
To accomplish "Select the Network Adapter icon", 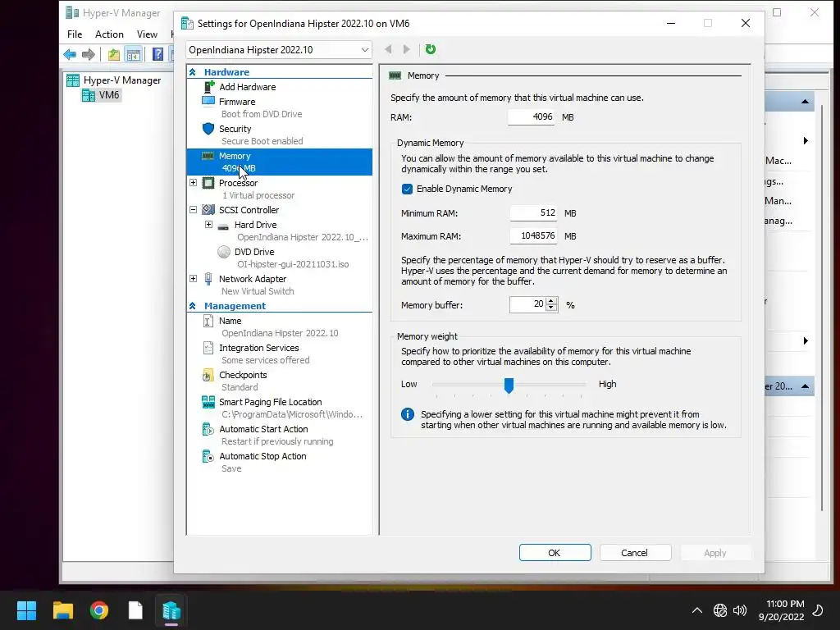I will [208, 279].
